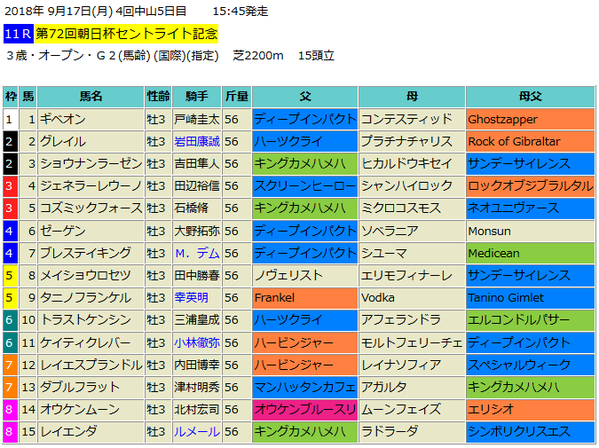Click sire cell Frankel
This screenshot has width=599, height=448.
[x=305, y=298]
